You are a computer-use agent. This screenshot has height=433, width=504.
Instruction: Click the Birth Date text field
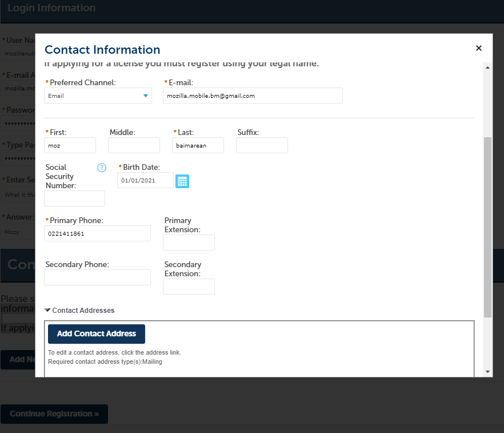tap(146, 180)
